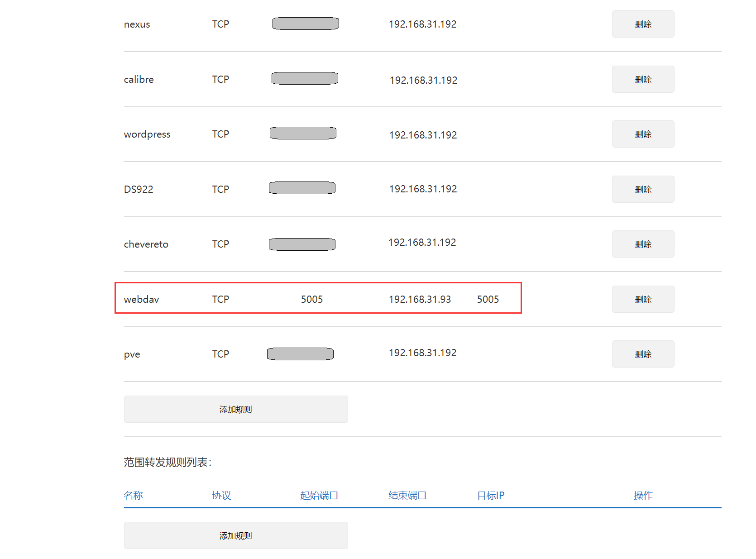Click 添加规则 button below the pve row
This screenshot has width=756, height=559.
point(235,410)
